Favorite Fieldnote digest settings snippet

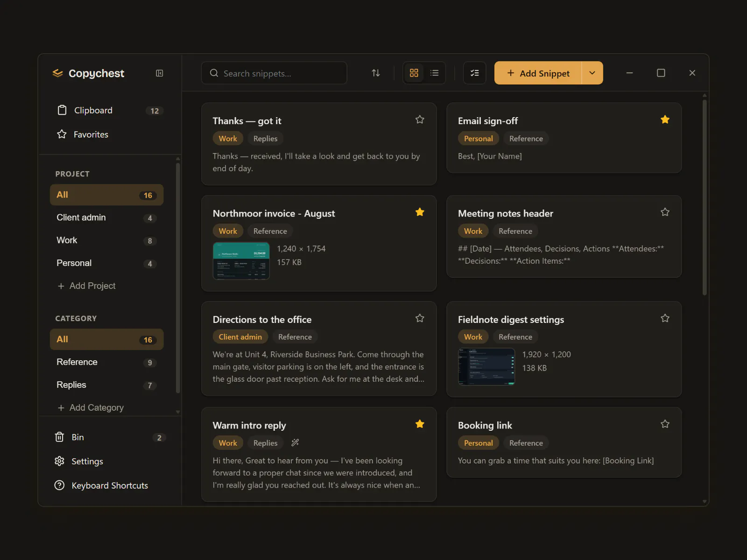coord(665,318)
